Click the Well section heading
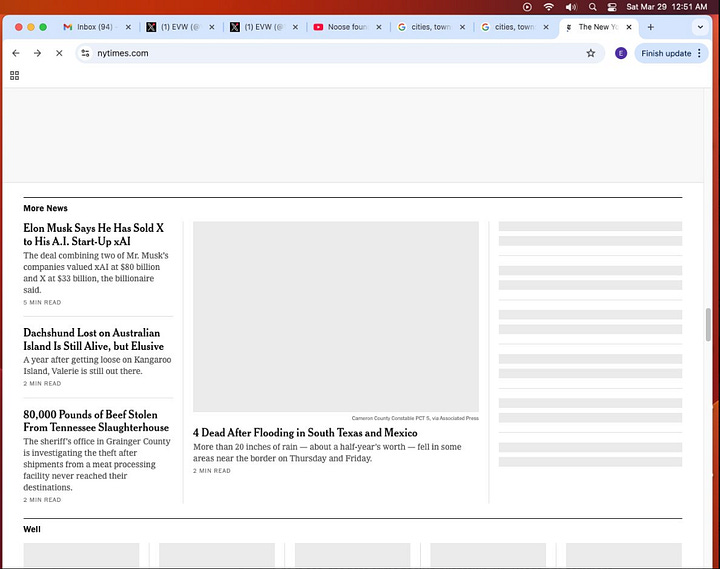 coord(32,529)
